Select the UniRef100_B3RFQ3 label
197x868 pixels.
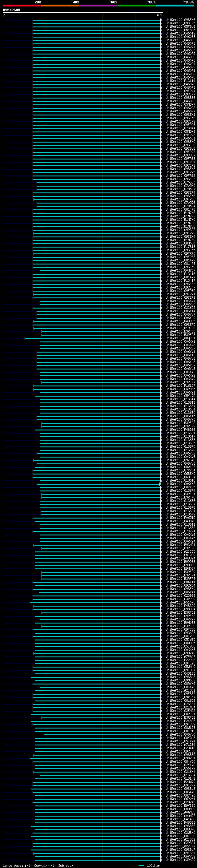click(180, 332)
